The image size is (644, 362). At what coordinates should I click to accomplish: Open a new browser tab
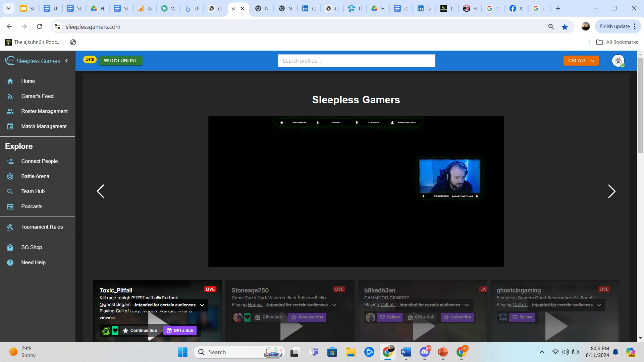[558, 8]
